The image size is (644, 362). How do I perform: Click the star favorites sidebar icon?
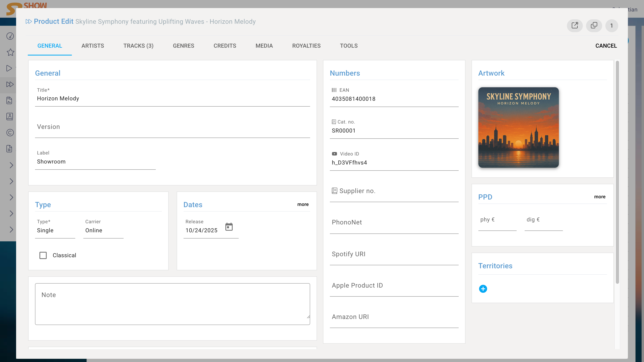tap(10, 52)
